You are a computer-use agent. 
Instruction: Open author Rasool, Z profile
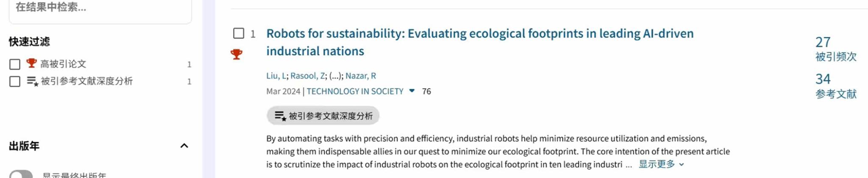[x=307, y=76]
